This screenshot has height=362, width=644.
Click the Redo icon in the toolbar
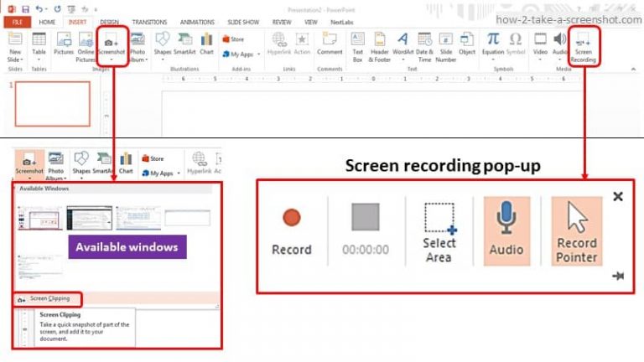tap(58, 9)
